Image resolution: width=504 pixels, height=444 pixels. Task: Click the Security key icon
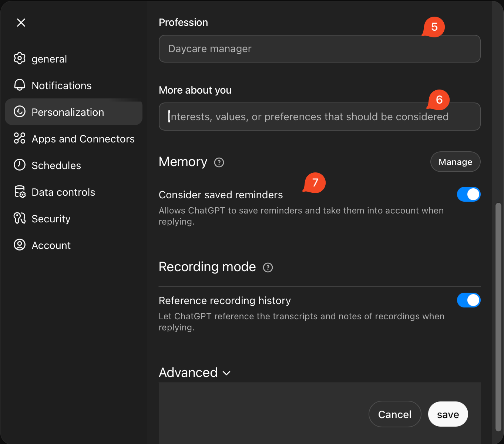[20, 218]
